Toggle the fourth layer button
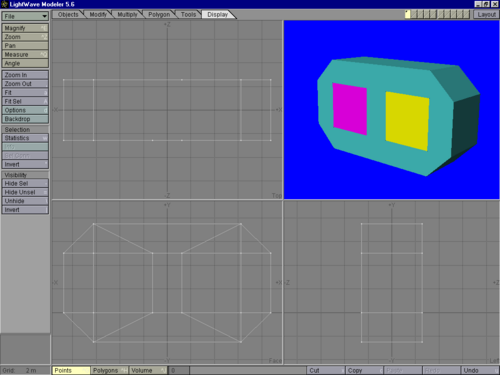 click(427, 14)
